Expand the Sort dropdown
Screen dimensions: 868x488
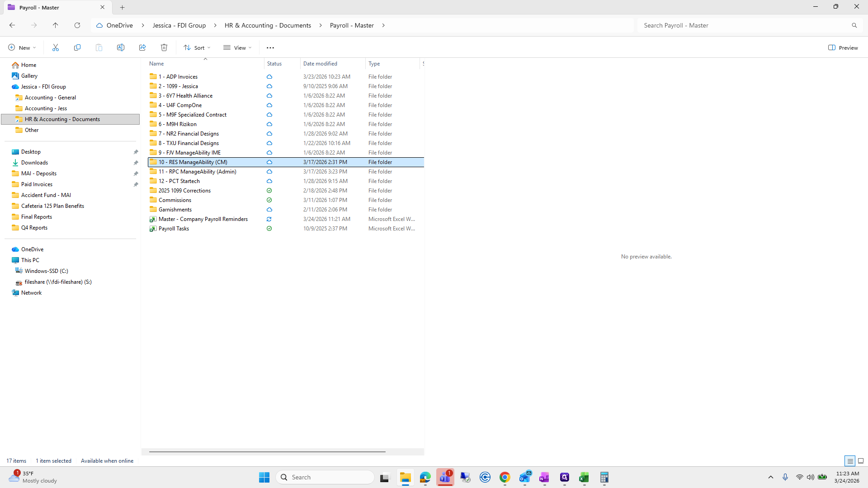click(197, 47)
